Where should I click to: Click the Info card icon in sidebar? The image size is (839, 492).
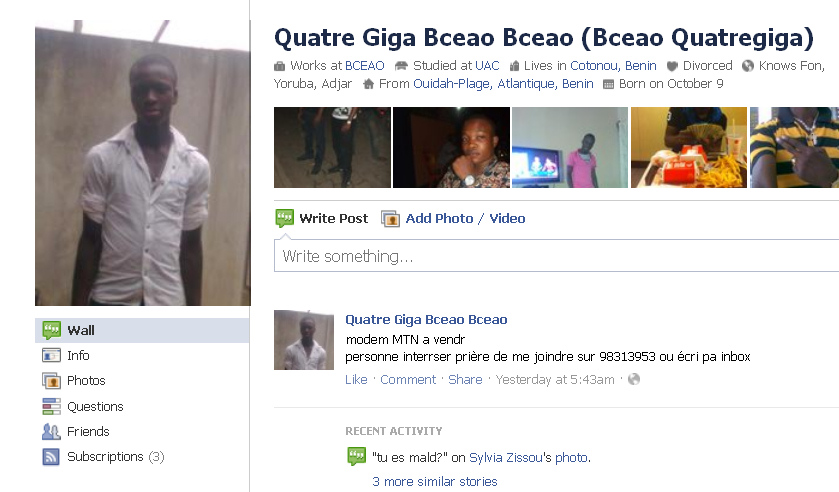coord(51,355)
